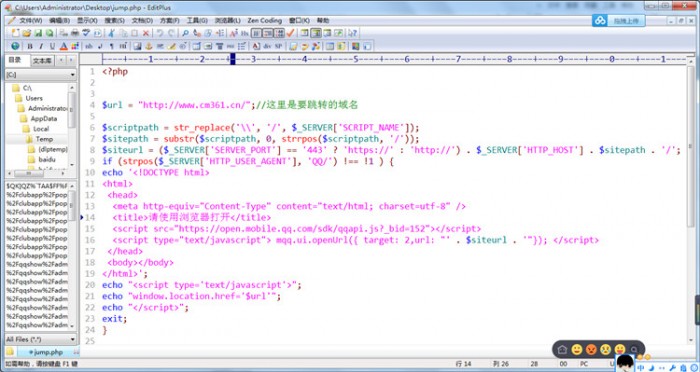Toggle the orange check mark toolbar icon
This screenshot has width=700, height=372.
[x=291, y=33]
